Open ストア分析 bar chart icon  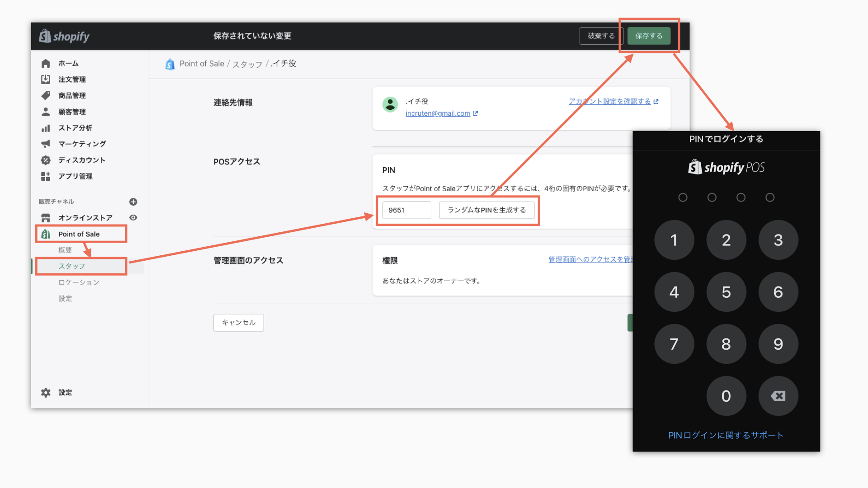pyautogui.click(x=46, y=128)
